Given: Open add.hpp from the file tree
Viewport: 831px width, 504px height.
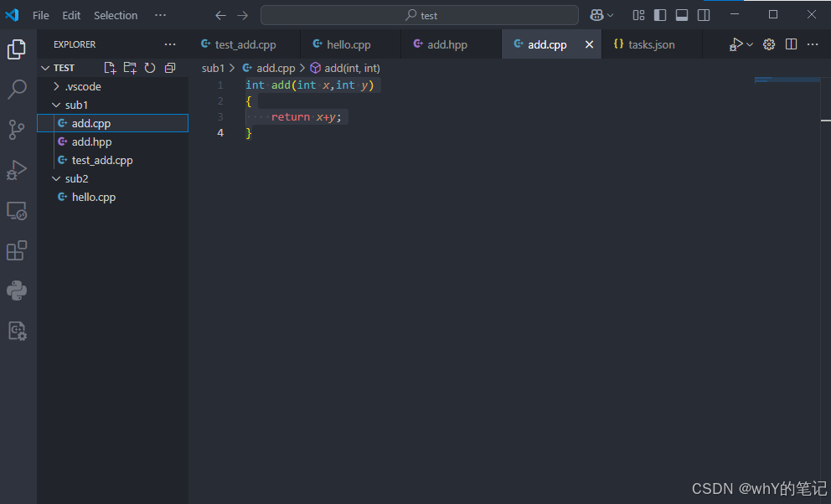Looking at the screenshot, I should point(112,141).
